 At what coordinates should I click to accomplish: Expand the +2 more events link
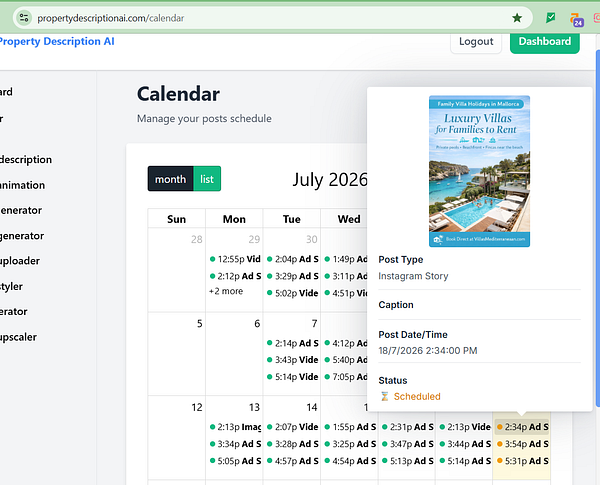[226, 291]
